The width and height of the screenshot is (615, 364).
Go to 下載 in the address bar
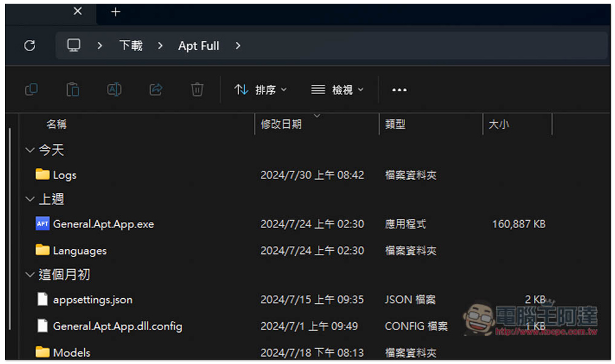point(131,45)
